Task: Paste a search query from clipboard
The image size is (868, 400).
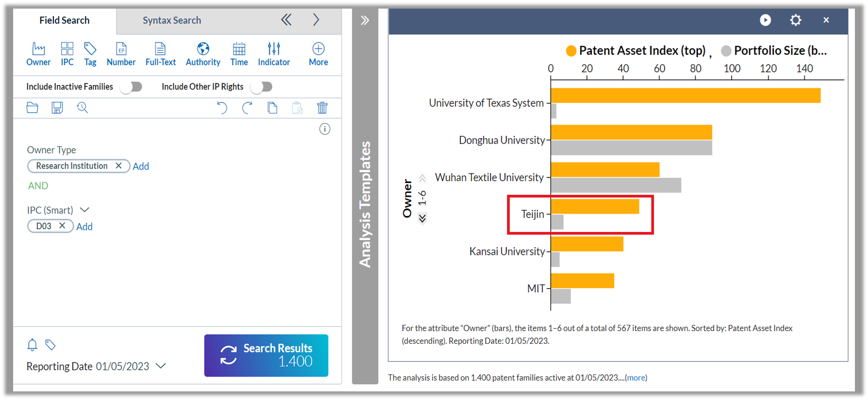Action: [x=297, y=108]
